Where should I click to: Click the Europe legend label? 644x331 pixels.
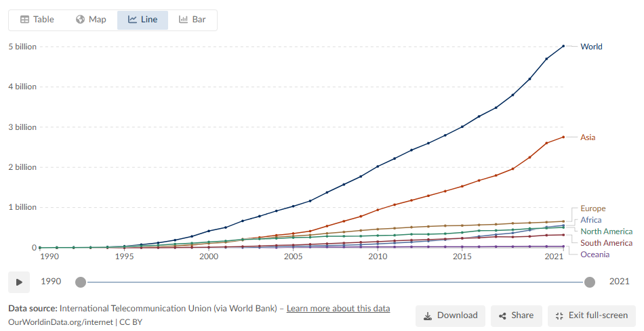[x=593, y=208]
